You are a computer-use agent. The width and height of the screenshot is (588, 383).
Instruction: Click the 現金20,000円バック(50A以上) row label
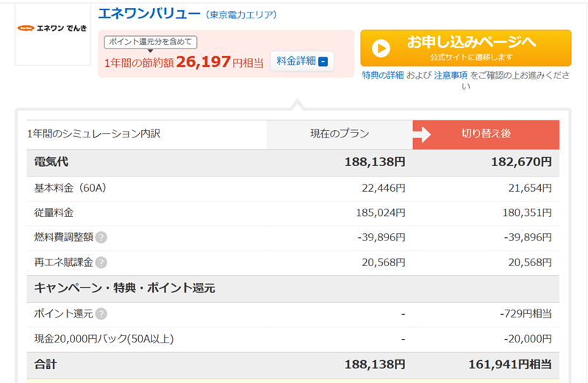point(104,339)
